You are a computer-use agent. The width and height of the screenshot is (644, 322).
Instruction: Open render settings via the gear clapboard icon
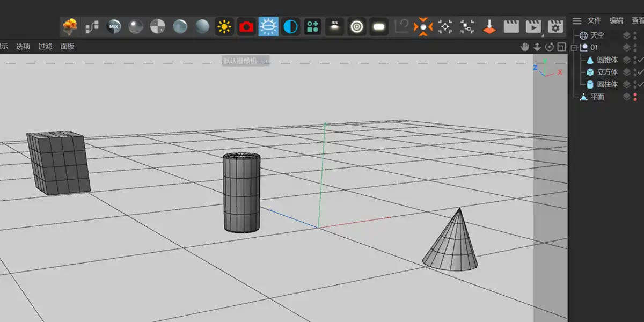555,25
